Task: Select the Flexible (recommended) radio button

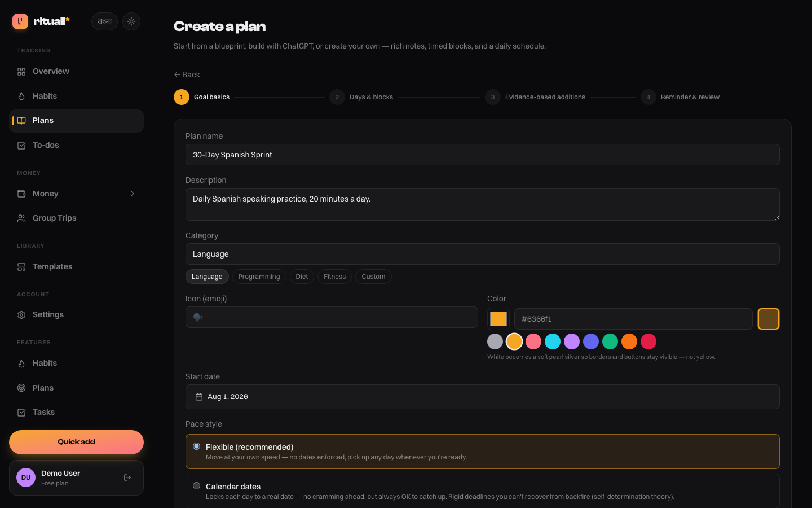Action: 197,446
